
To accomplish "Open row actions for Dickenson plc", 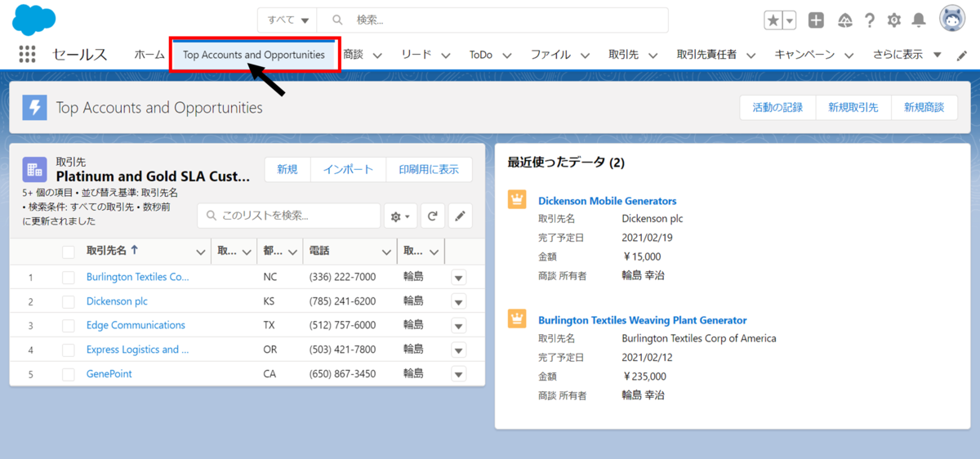I will tap(458, 301).
